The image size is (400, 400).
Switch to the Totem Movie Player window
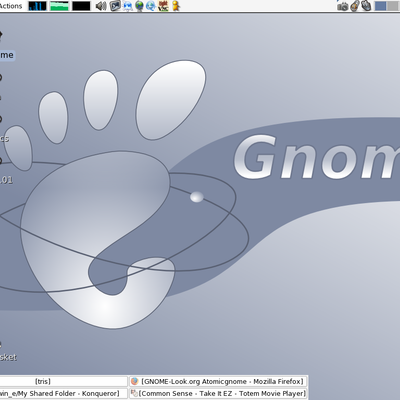pyautogui.click(x=218, y=393)
